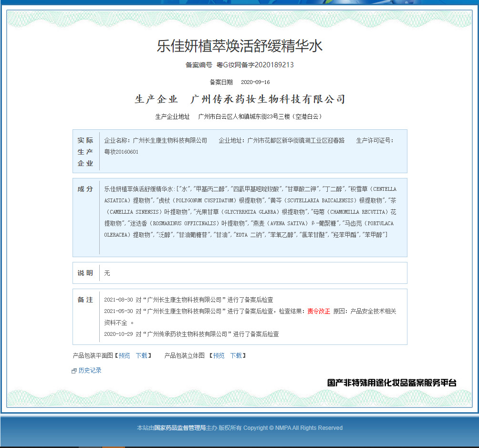Click the 实际生产企业 name 广州长生康生物科技有限公司
479x448 pixels.
pos(170,140)
